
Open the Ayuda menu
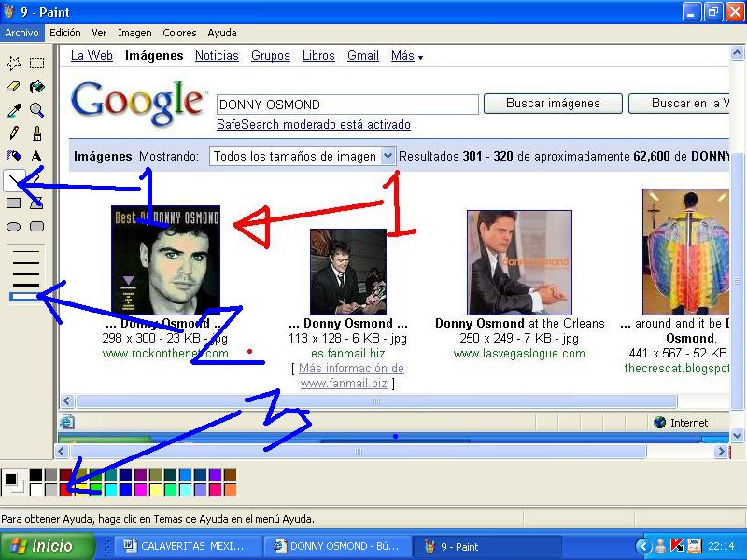222,33
